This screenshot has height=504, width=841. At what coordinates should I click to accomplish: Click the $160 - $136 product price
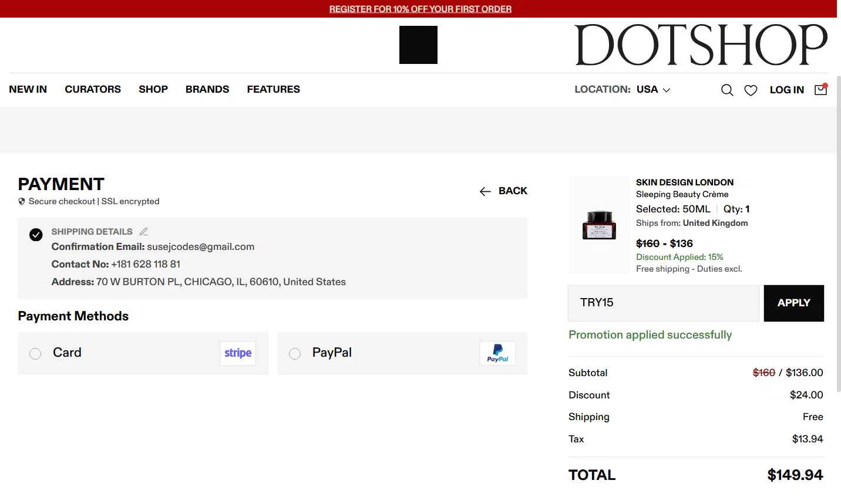(664, 243)
